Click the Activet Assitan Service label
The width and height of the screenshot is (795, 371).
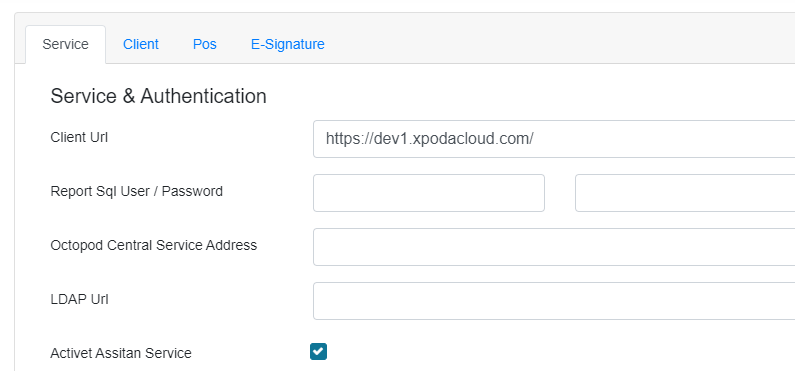coord(121,353)
